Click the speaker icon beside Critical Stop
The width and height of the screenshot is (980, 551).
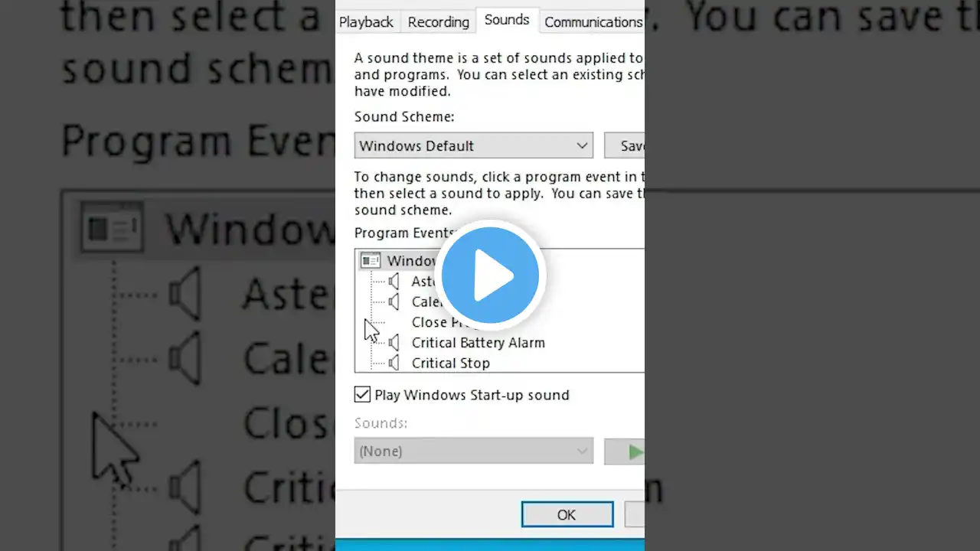click(x=394, y=363)
